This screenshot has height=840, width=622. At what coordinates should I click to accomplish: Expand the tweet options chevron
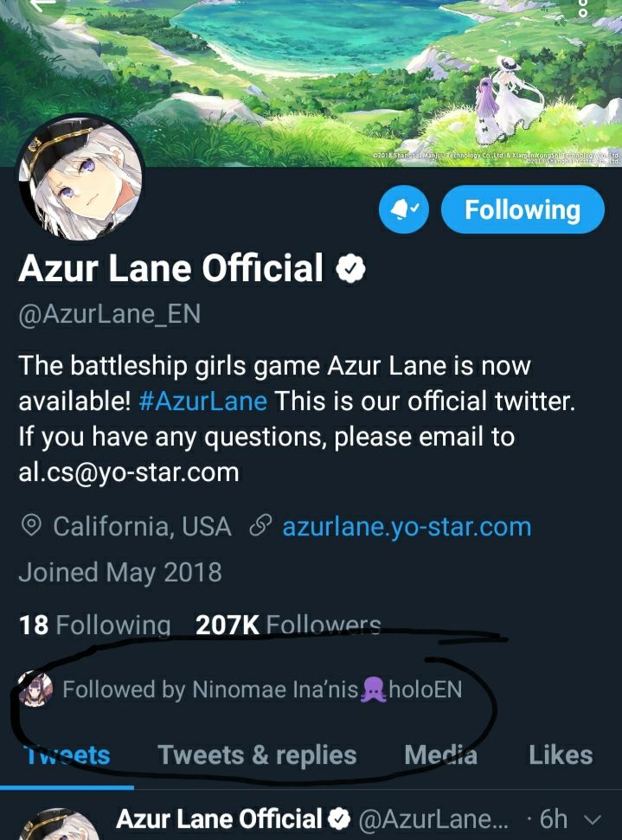click(592, 819)
